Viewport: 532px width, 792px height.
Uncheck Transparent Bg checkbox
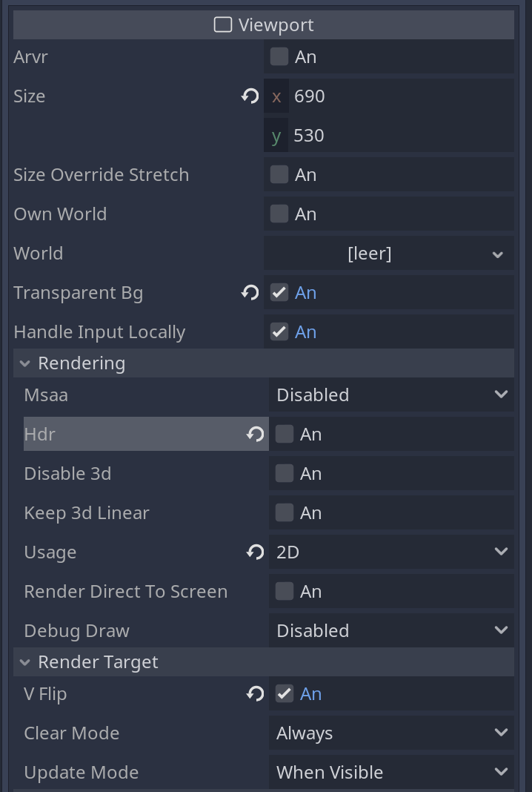pos(279,292)
